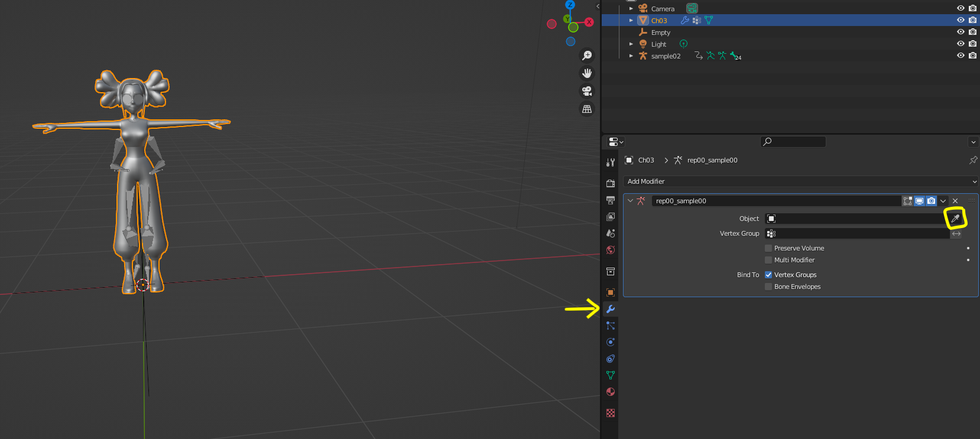The width and height of the screenshot is (980, 439).
Task: Click the properties search field
Action: pos(793,142)
